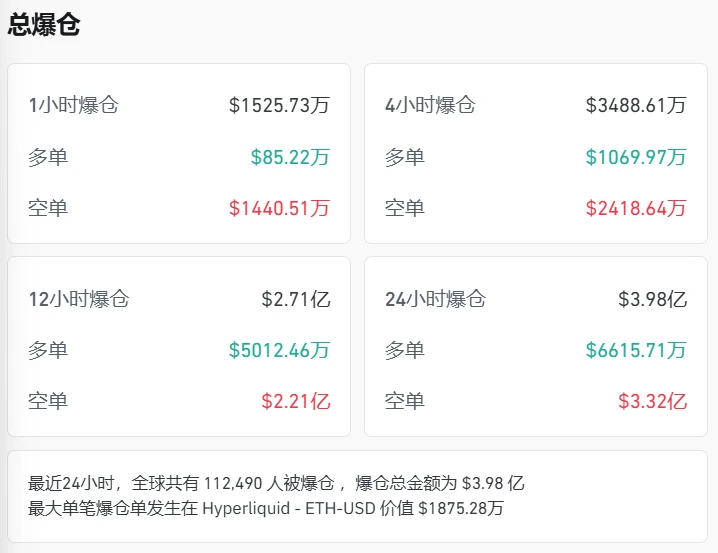Select the 1小时爆仓 card title
Viewport: 718px width, 553px height.
(x=74, y=105)
